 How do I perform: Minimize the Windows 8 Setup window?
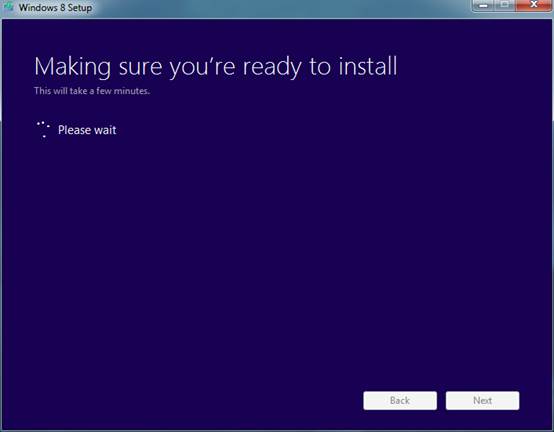coord(484,5)
